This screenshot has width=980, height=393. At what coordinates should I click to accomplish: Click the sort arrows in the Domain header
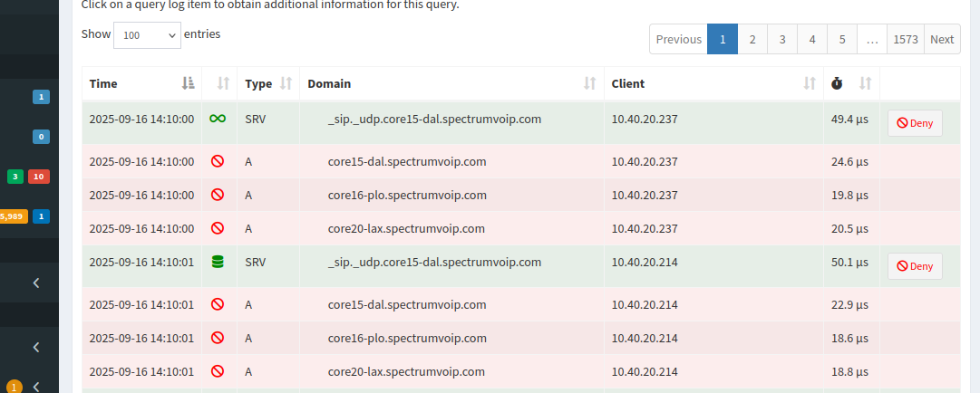pyautogui.click(x=590, y=83)
